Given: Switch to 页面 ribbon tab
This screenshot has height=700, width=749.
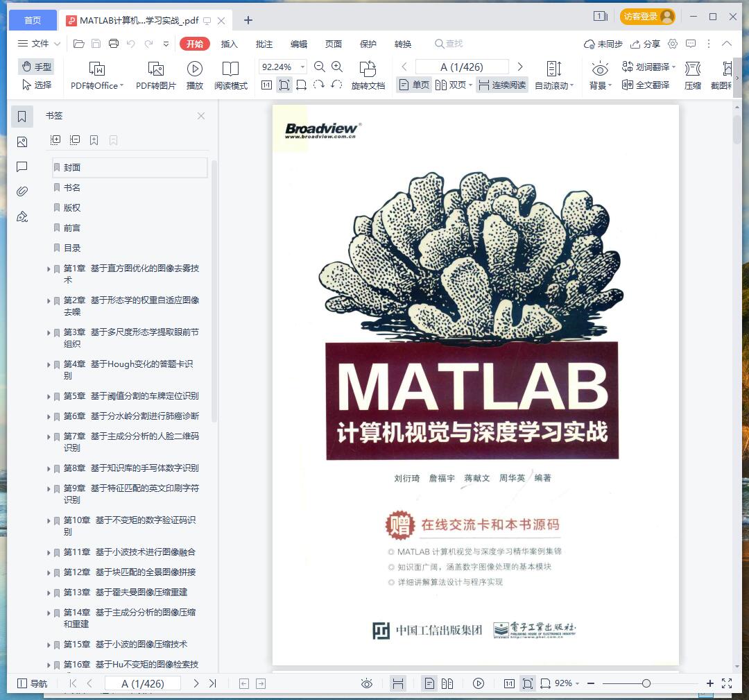Looking at the screenshot, I should click(333, 44).
